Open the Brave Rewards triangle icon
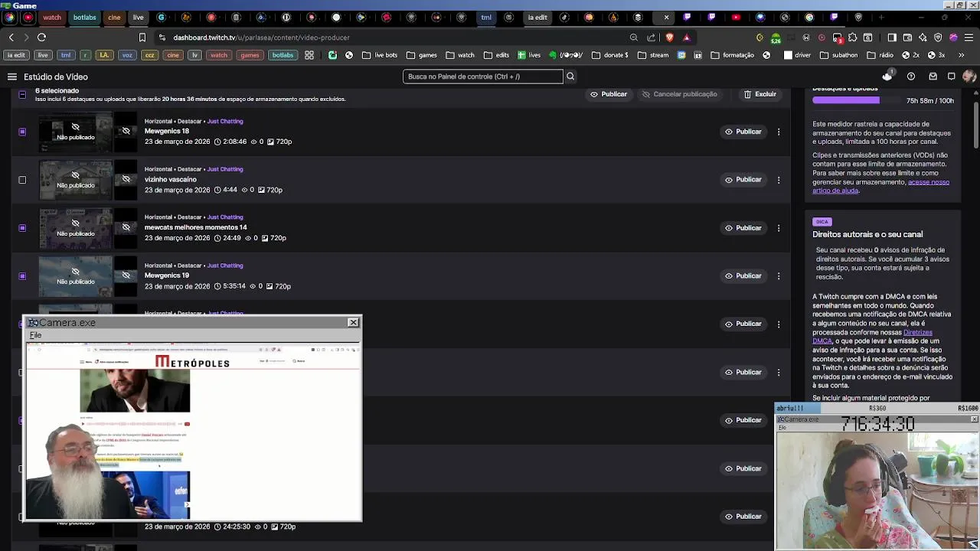Image resolution: width=980 pixels, height=551 pixels. click(x=687, y=37)
